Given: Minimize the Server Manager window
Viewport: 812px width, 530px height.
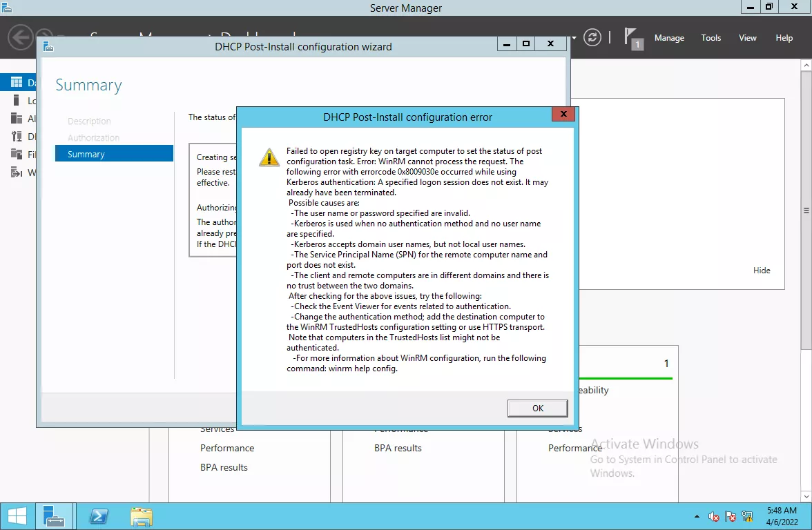Looking at the screenshot, I should coord(750,7).
